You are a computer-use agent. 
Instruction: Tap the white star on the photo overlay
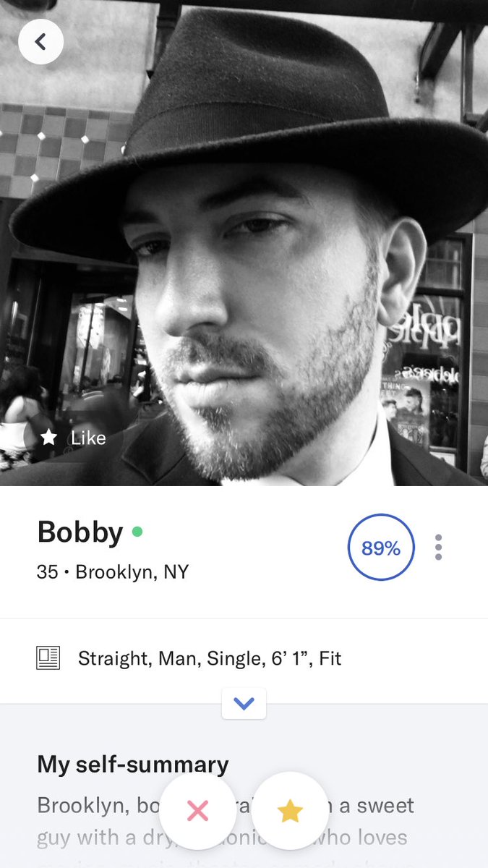[49, 438]
